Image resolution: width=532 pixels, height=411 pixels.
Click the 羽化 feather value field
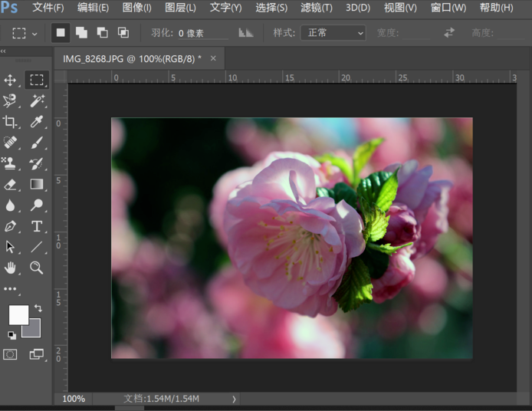coord(202,34)
